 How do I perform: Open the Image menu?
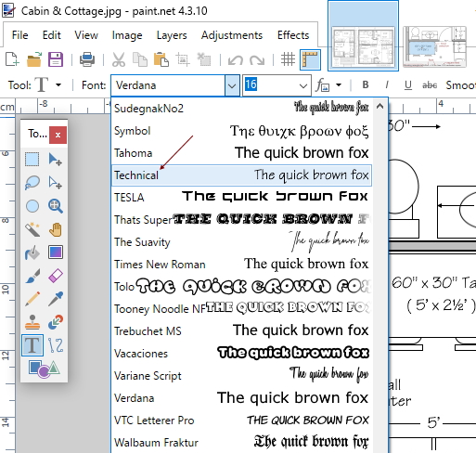(127, 35)
